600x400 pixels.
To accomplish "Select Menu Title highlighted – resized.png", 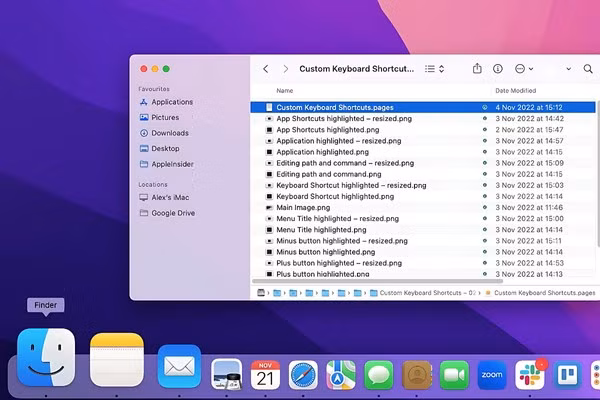I will point(423,219).
